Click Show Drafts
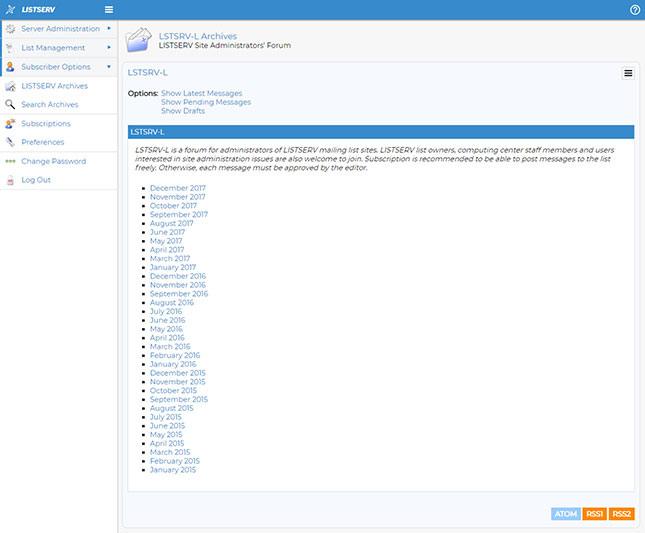Image resolution: width=645 pixels, height=533 pixels. (183, 111)
